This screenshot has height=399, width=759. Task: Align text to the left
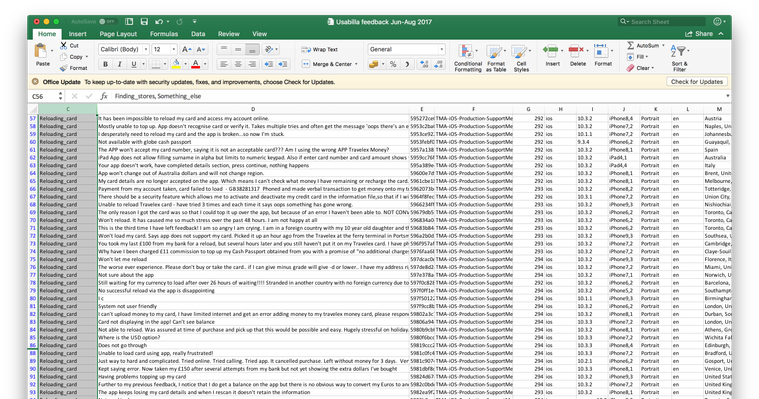pos(224,64)
